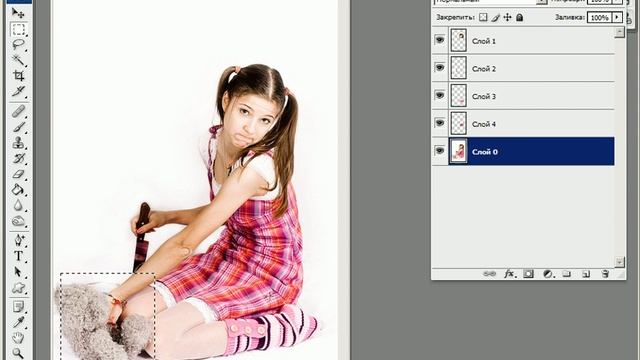This screenshot has height=360, width=640.
Task: Select the Crop tool
Action: (18, 76)
